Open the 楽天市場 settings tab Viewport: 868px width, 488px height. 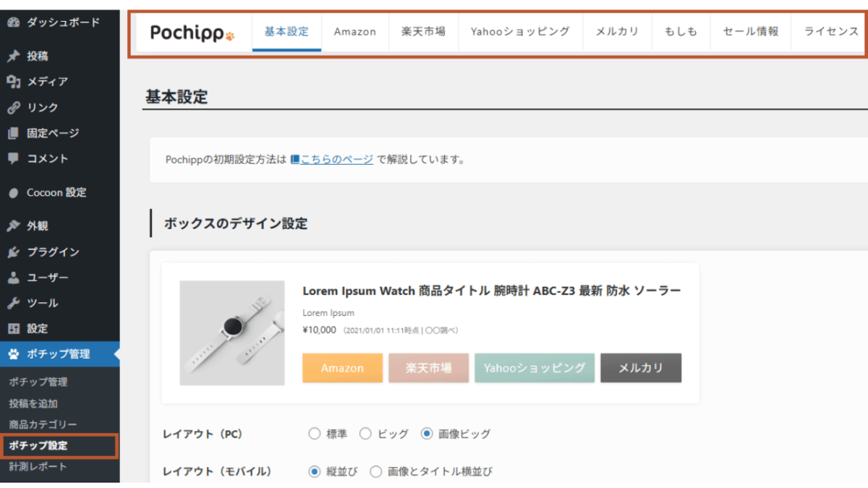click(423, 32)
